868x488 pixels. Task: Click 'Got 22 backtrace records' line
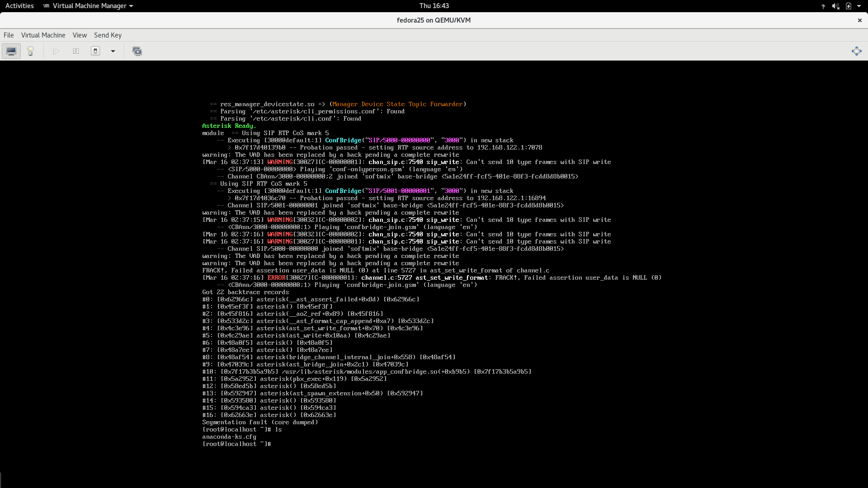[245, 292]
